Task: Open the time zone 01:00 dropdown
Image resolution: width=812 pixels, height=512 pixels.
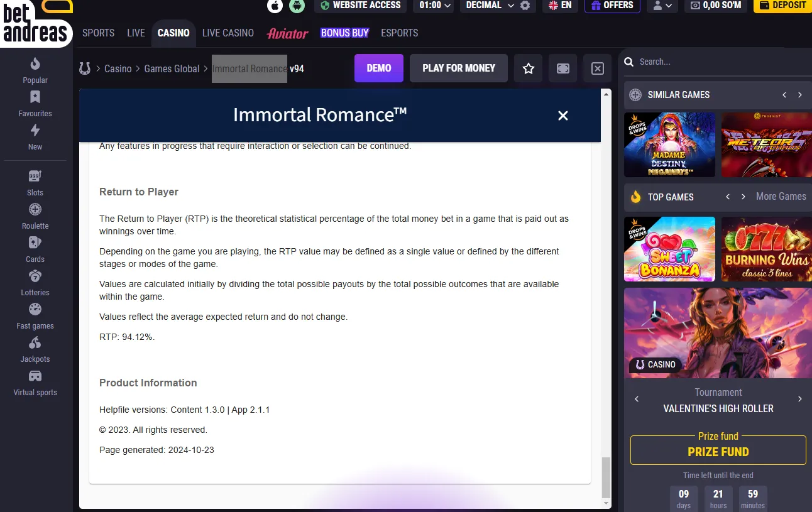Action: point(435,6)
